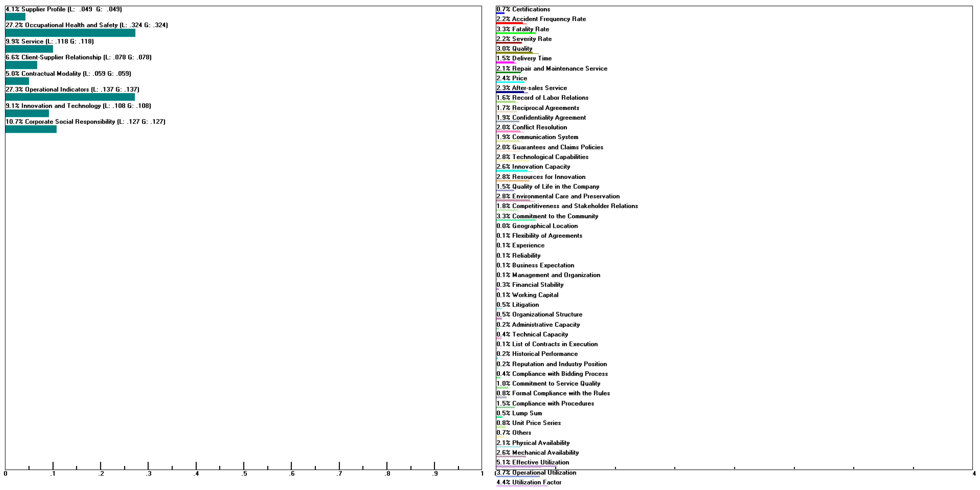Click the Contractual Modality teal bar
Image resolution: width=980 pixels, height=490 pixels.
coord(17,81)
